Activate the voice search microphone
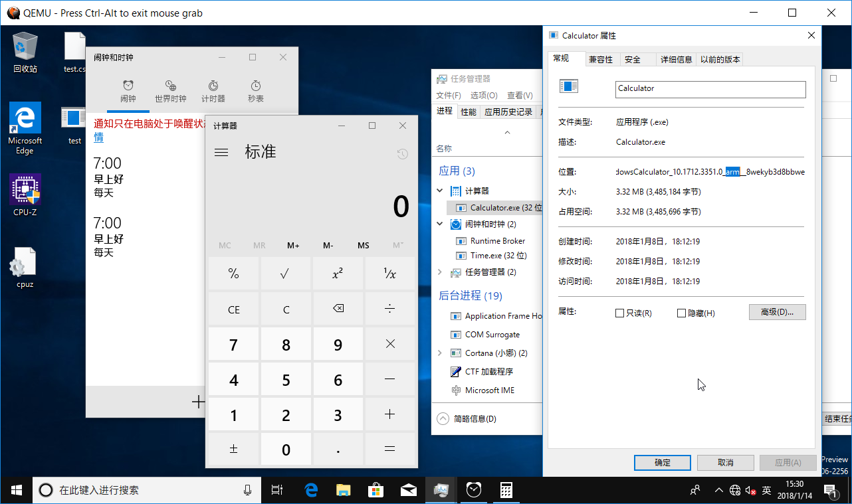Screen dimensions: 852x504 point(248,490)
